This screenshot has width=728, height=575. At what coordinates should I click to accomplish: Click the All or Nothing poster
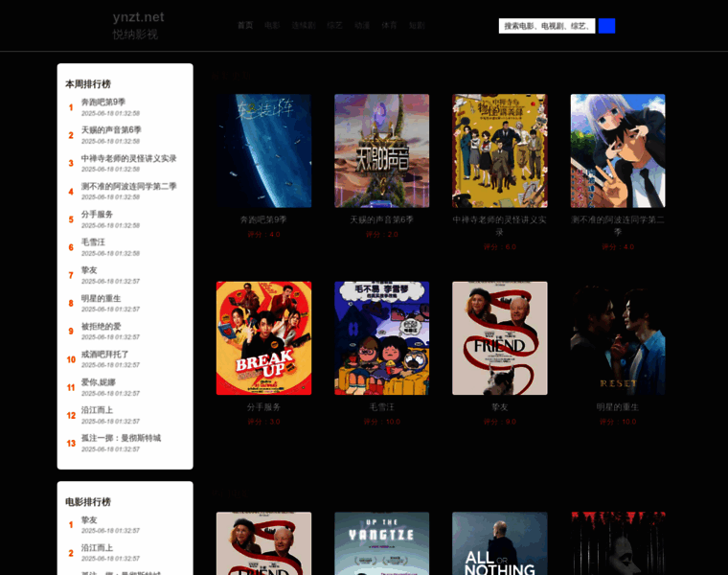tap(500, 543)
